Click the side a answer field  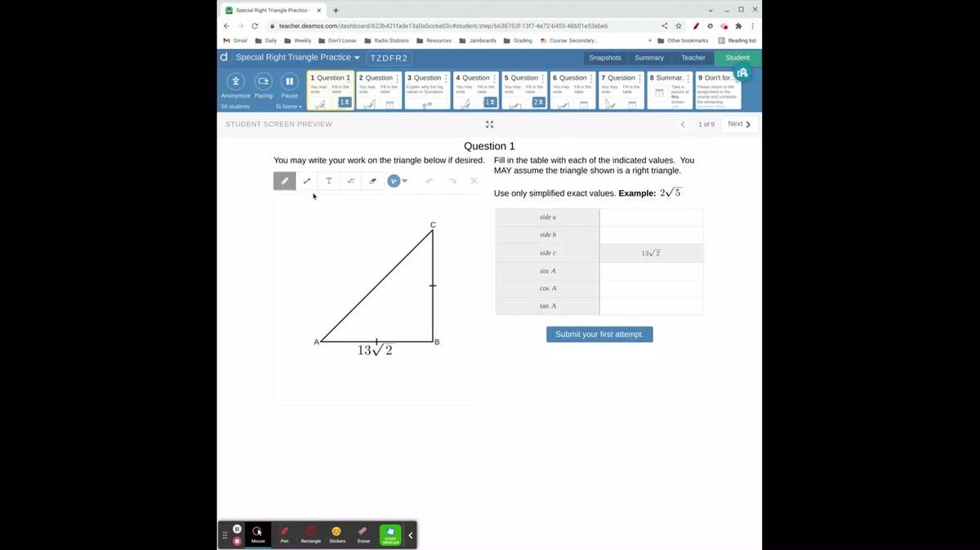pyautogui.click(x=650, y=216)
